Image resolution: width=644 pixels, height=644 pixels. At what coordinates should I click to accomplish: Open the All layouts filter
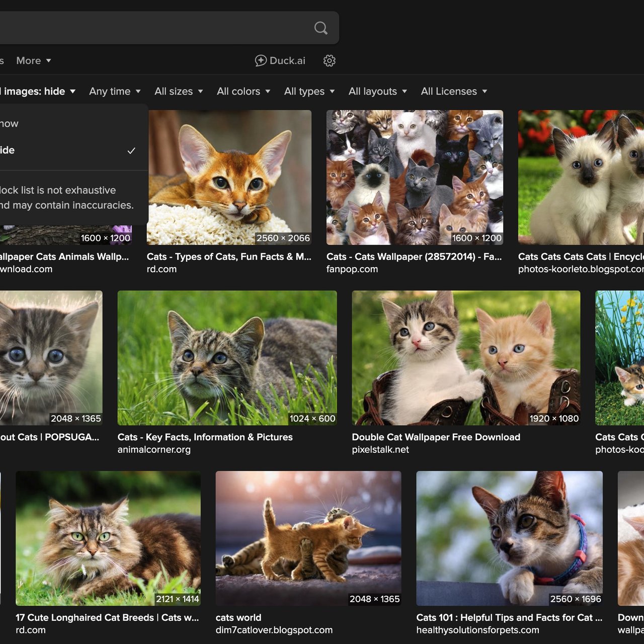point(378,91)
